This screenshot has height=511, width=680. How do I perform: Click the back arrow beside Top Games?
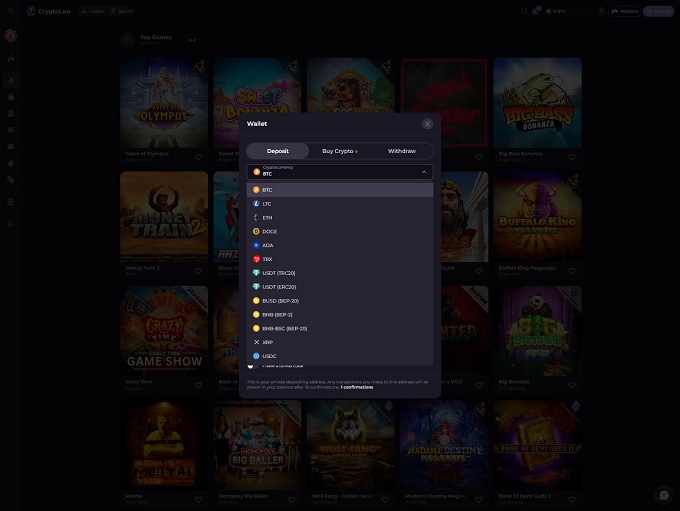[128, 40]
